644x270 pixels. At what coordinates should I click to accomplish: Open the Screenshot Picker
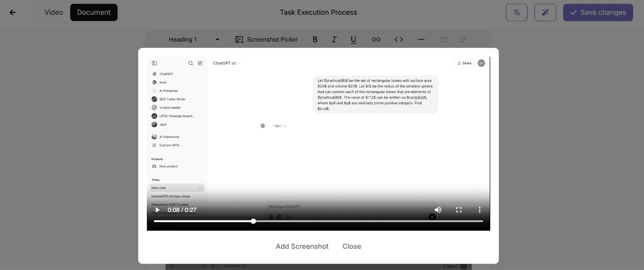pyautogui.click(x=267, y=39)
